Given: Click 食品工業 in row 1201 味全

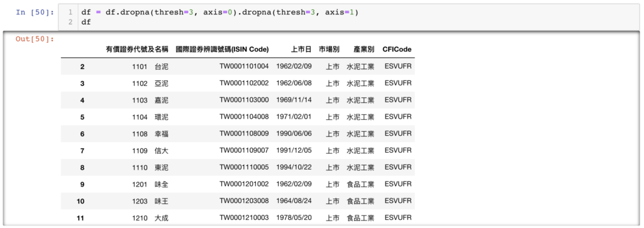Looking at the screenshot, I should [360, 184].
